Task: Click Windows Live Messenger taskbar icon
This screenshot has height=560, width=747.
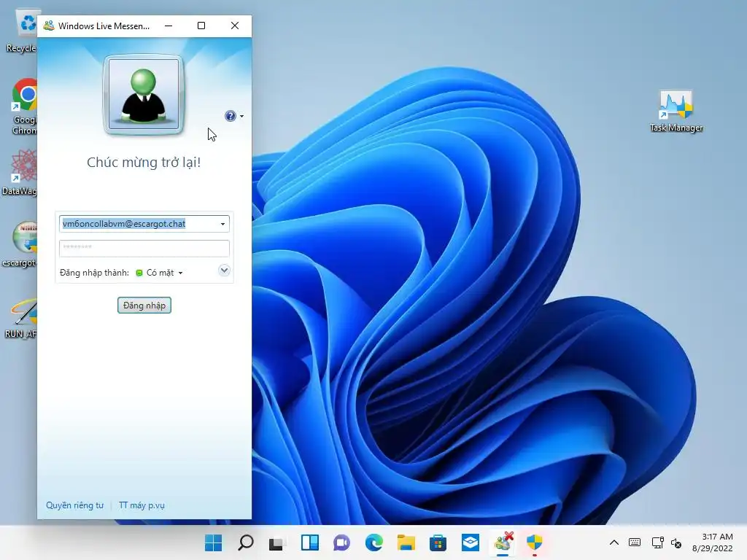Action: (503, 542)
